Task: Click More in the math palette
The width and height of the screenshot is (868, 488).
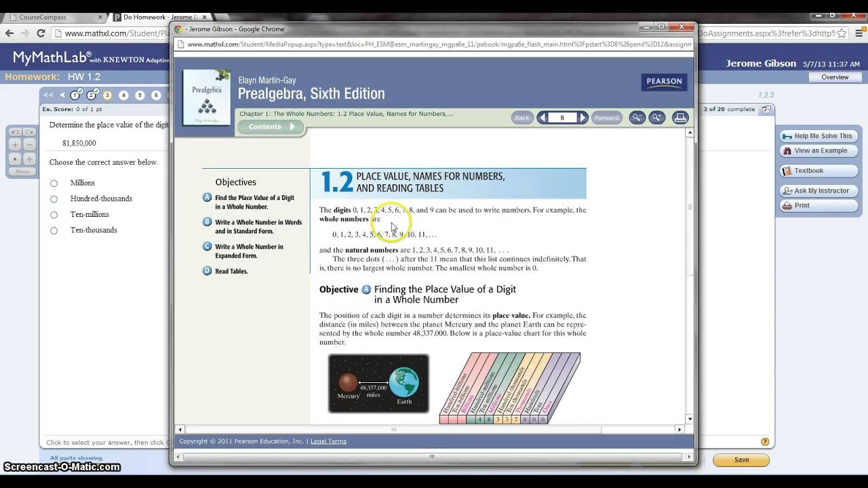Action: coord(22,171)
